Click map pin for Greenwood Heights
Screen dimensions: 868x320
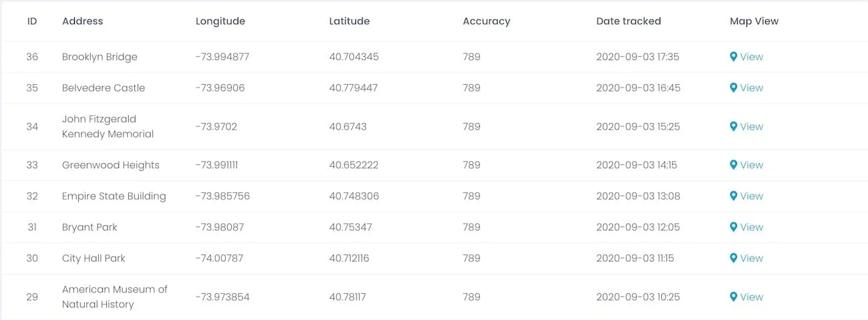733,165
